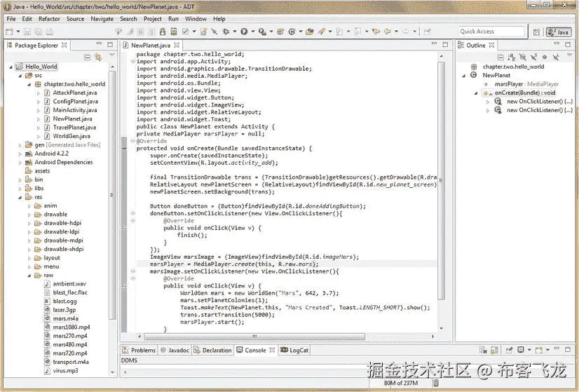The width and height of the screenshot is (579, 392).
Task: Click the editor vertical scrollbar
Action: (x=441, y=180)
